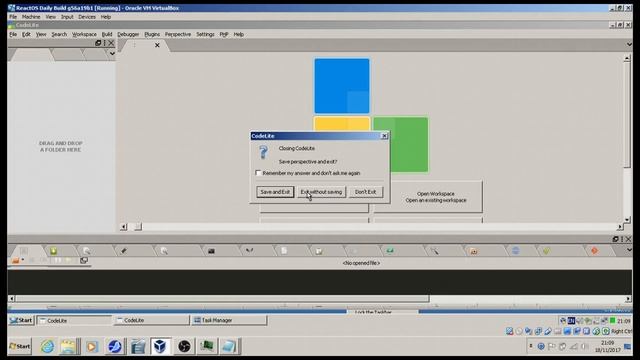The height and width of the screenshot is (360, 640).
Task: Click the ReactOS Start button
Action: pyautogui.click(x=21, y=320)
